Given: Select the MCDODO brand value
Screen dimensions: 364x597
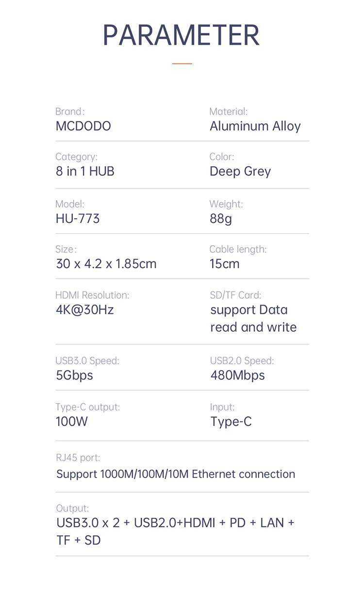Looking at the screenshot, I should point(83,126).
